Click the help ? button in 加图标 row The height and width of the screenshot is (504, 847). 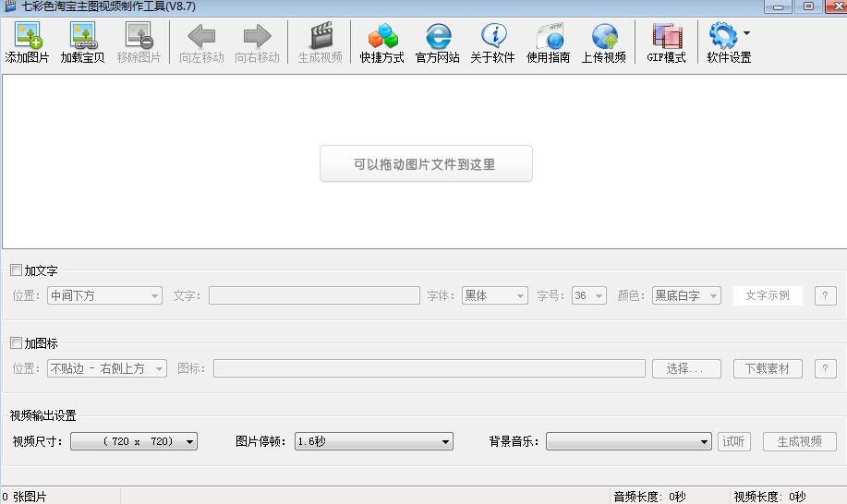point(826,368)
